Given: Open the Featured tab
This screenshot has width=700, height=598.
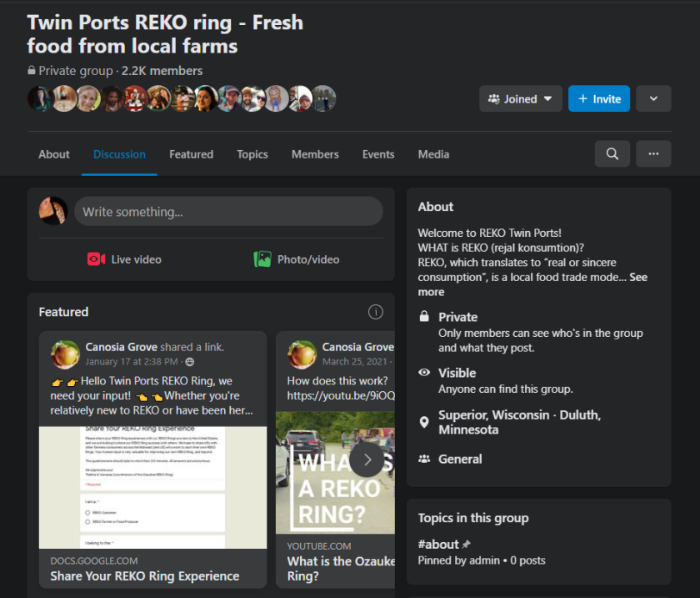Looking at the screenshot, I should pos(191,154).
